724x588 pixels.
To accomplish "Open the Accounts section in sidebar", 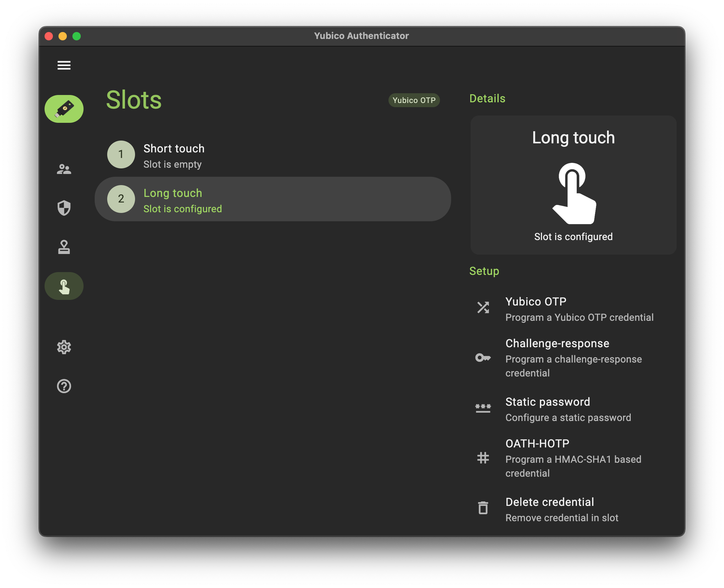I will pos(64,169).
